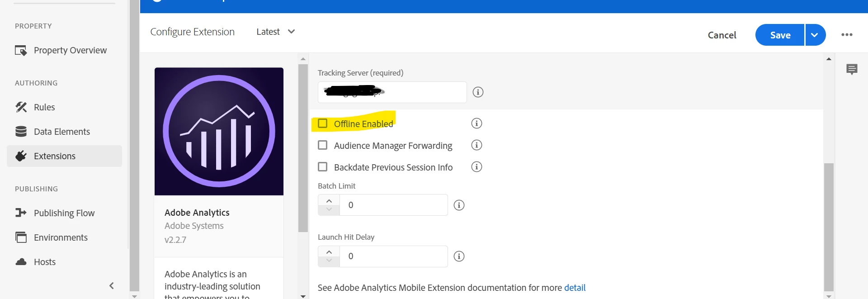Click the Launch Hit Delay info icon
The image size is (868, 299).
pyautogui.click(x=459, y=256)
